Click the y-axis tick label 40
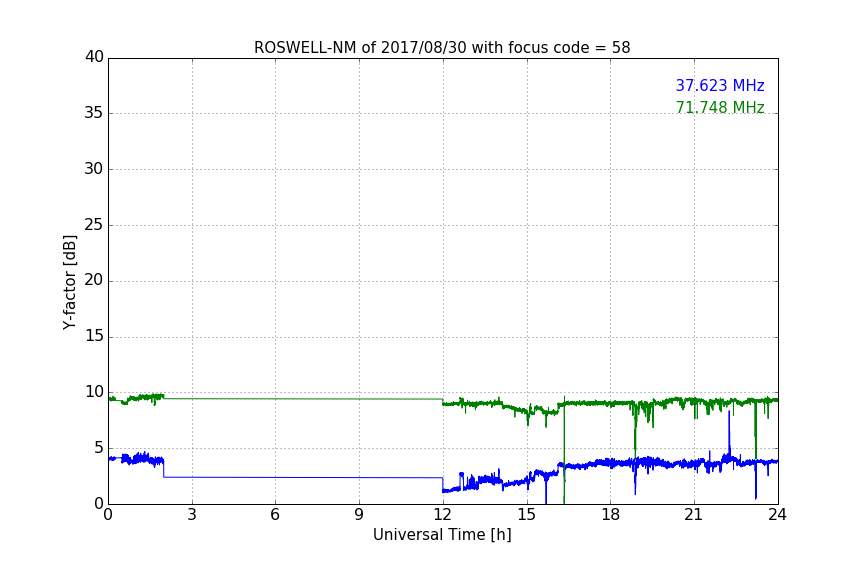Image resolution: width=864 pixels, height=576 pixels. click(94, 57)
